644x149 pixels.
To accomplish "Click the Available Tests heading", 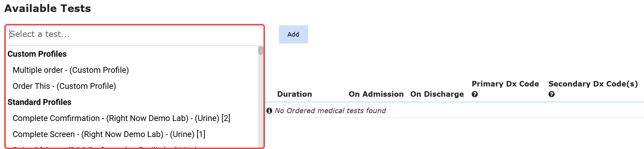I will pyautogui.click(x=47, y=9).
